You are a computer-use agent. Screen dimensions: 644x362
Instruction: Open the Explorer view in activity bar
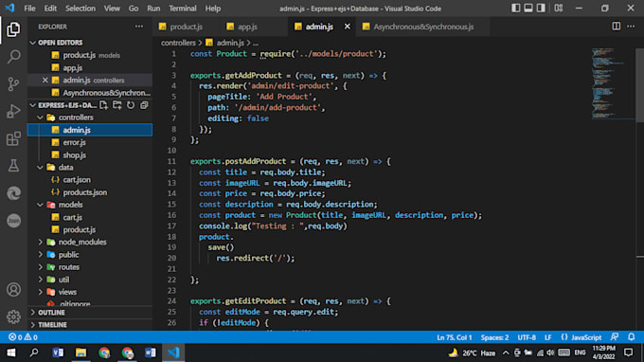pos(13,29)
